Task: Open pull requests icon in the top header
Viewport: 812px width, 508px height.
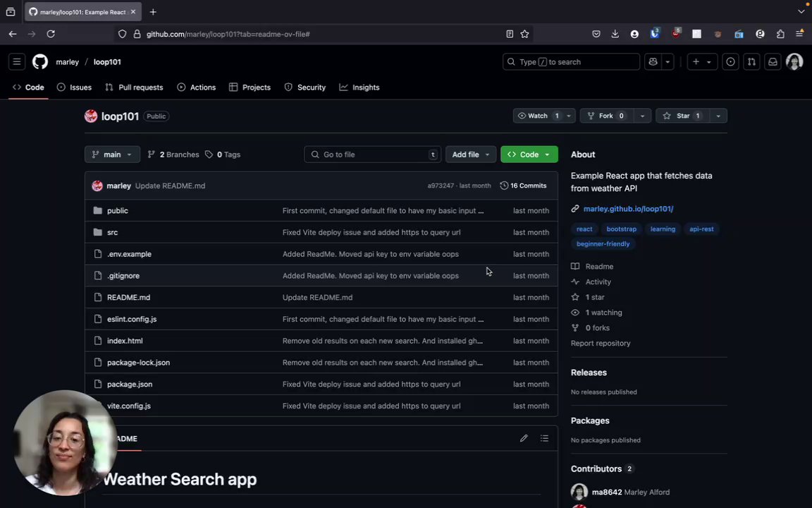Action: coord(751,61)
